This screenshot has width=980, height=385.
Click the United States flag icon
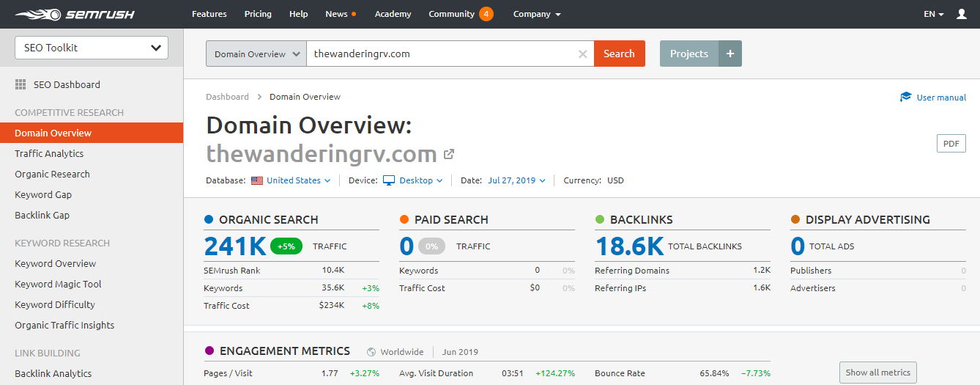pyautogui.click(x=257, y=180)
